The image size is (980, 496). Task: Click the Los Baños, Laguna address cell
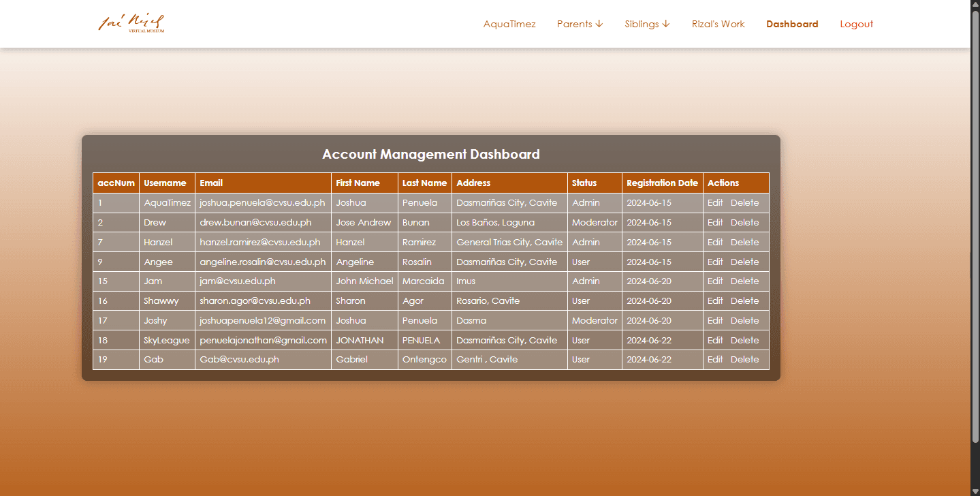[x=510, y=222]
